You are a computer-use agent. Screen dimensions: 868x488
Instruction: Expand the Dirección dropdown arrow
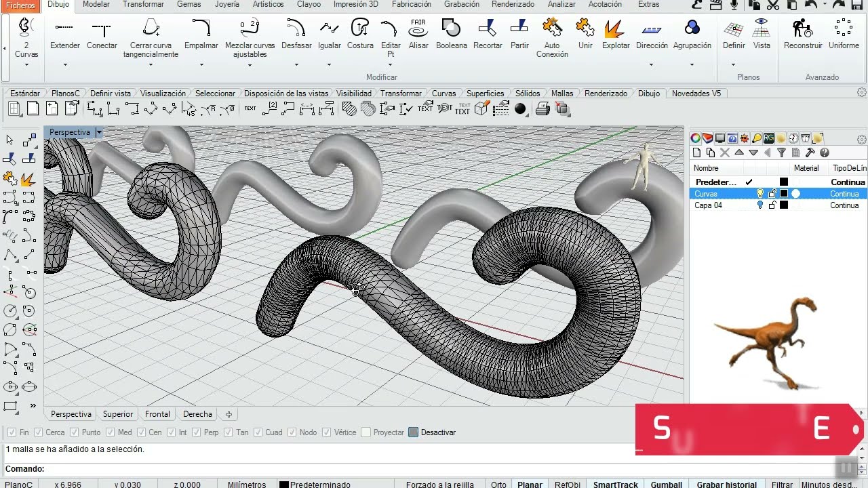[x=651, y=65]
